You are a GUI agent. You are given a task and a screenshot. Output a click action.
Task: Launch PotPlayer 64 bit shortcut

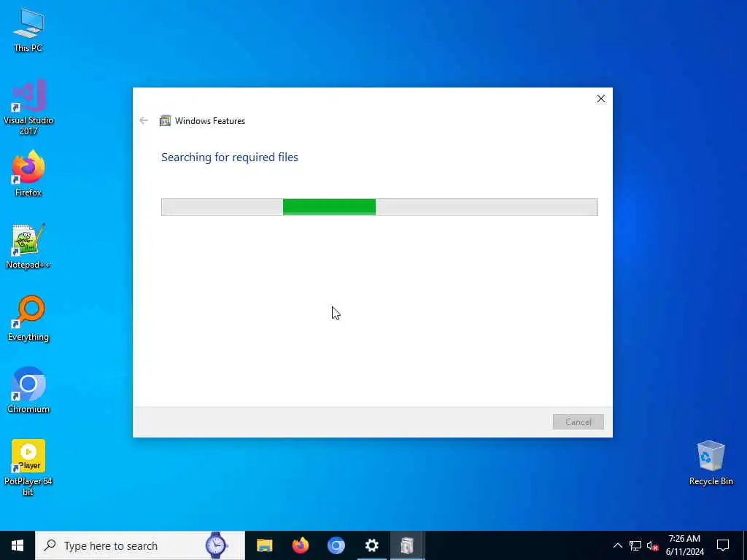tap(28, 467)
